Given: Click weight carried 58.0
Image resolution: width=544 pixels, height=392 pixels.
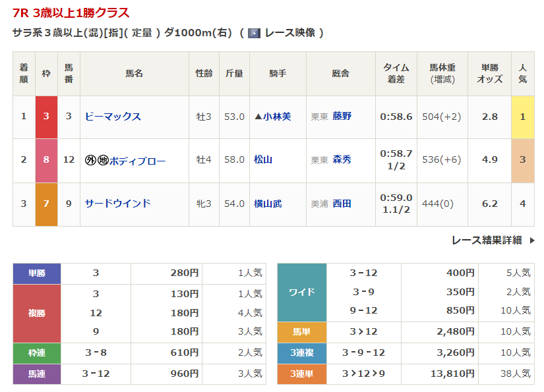Looking at the screenshot, I should pos(234,160).
